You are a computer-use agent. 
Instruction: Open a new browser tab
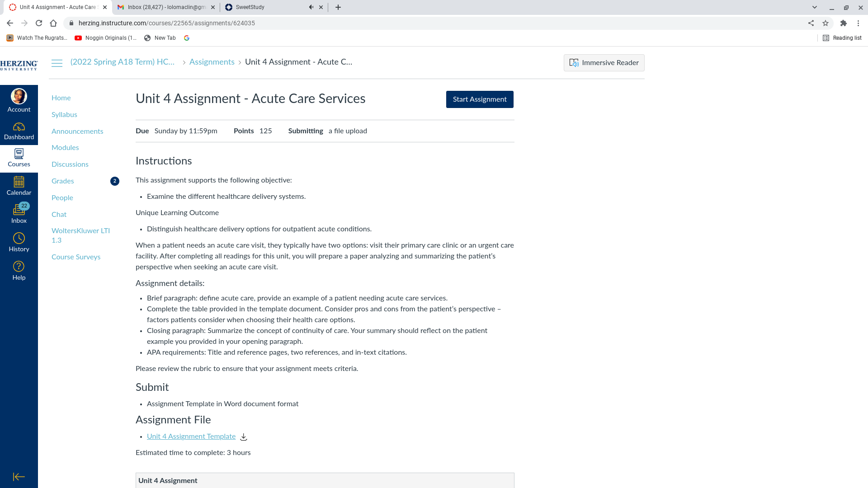click(x=338, y=7)
